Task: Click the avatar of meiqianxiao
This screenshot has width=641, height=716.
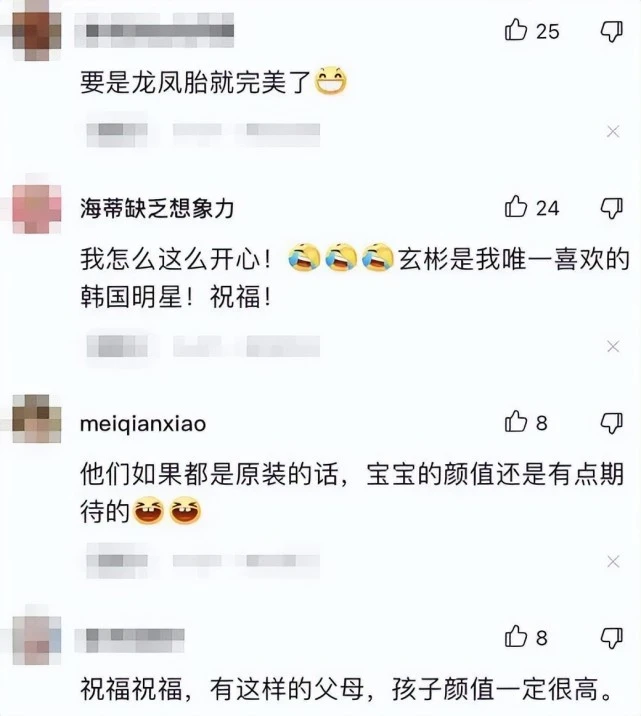Action: [x=37, y=419]
